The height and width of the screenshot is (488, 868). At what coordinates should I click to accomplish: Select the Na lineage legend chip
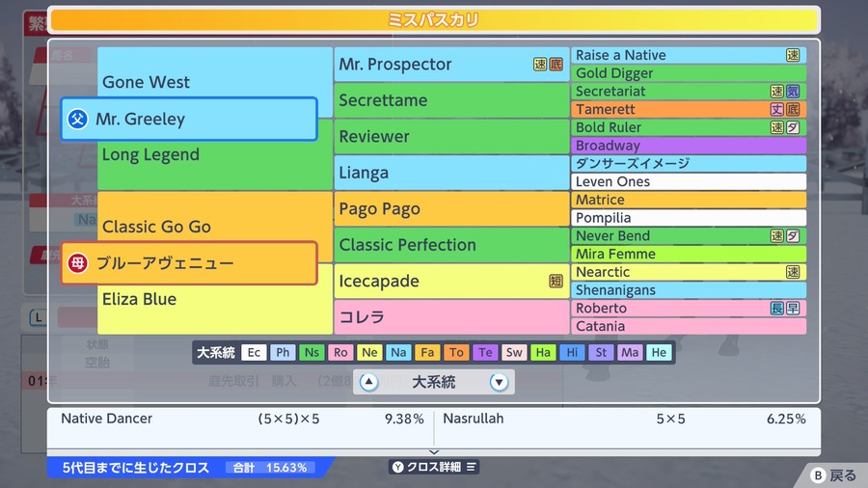pyautogui.click(x=398, y=352)
